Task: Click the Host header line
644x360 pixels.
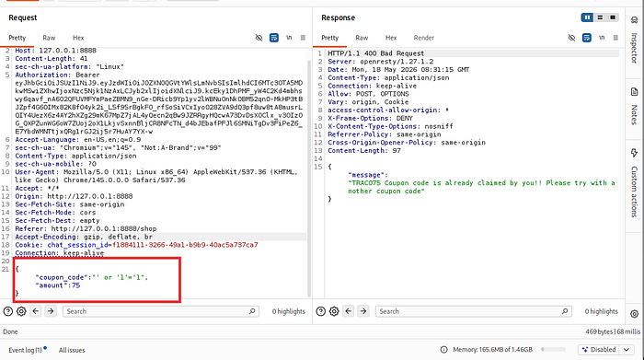Action: point(55,51)
